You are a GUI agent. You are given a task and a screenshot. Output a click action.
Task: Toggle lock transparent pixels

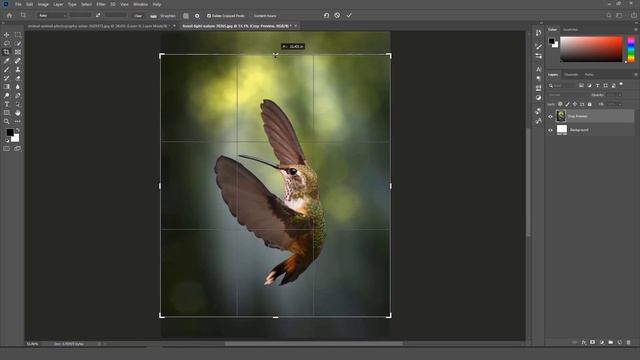point(560,104)
